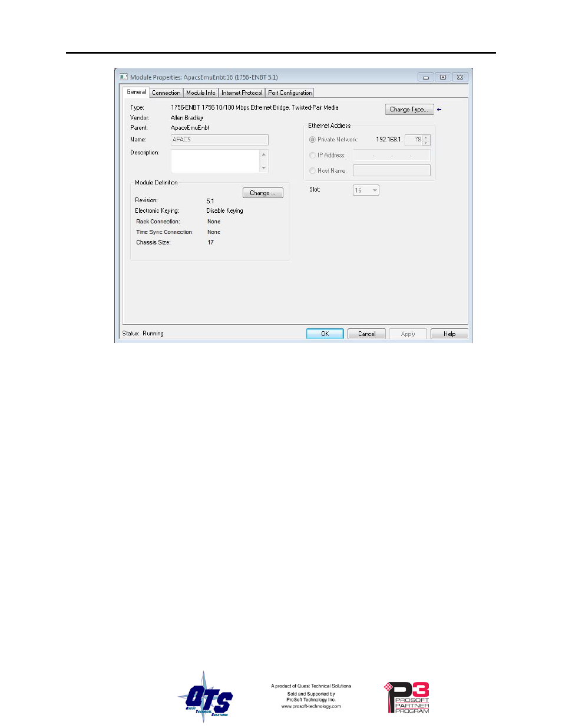Image resolution: width=562 pixels, height=728 pixels.
Task: Increase the private network last octet
Action: click(x=427, y=137)
